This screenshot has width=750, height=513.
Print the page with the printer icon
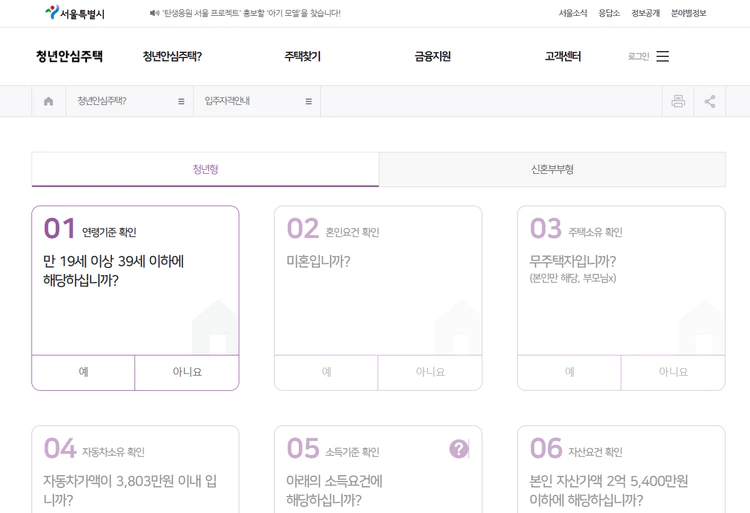click(x=678, y=101)
